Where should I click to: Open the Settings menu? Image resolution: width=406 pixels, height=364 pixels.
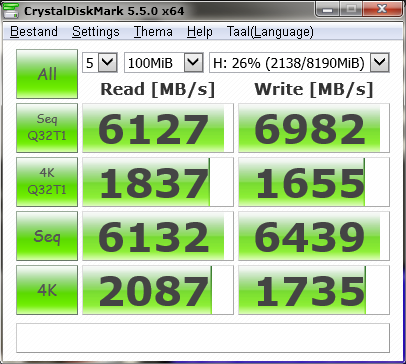(x=96, y=32)
